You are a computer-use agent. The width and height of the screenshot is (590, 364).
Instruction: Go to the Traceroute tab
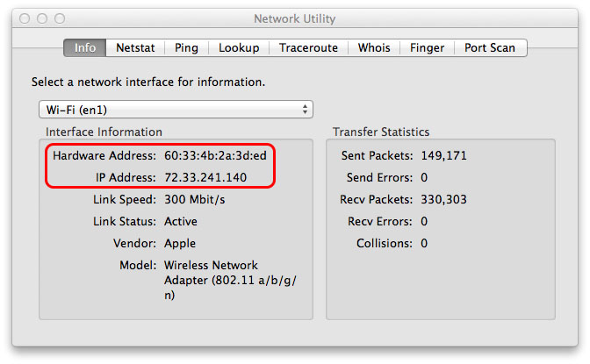pos(308,47)
